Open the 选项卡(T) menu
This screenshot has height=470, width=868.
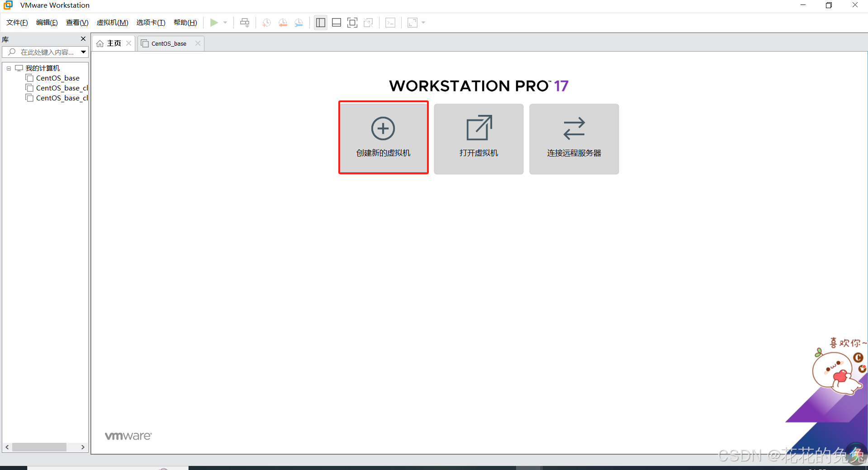(x=151, y=23)
